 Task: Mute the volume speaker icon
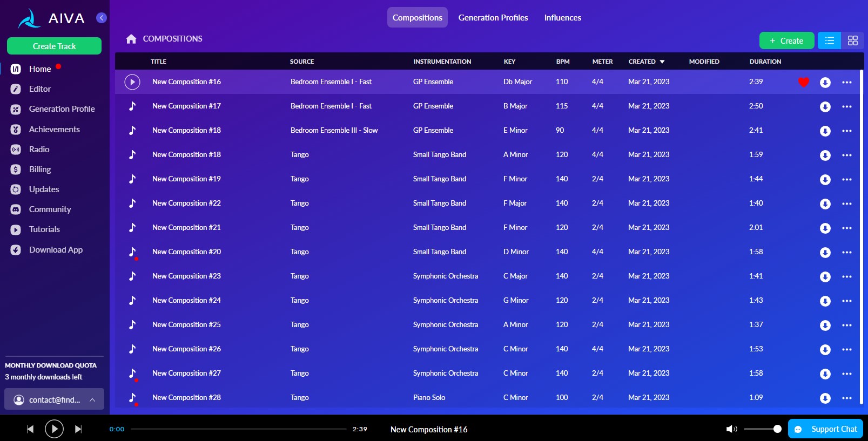[731, 429]
